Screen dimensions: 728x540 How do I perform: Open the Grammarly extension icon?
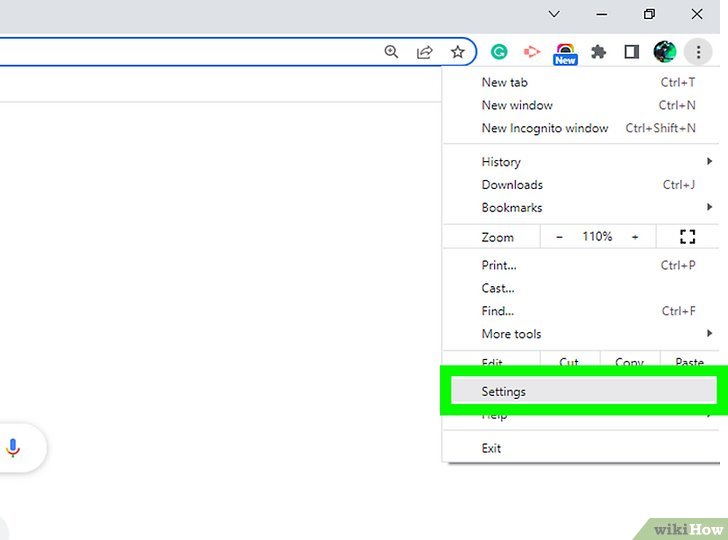point(499,52)
